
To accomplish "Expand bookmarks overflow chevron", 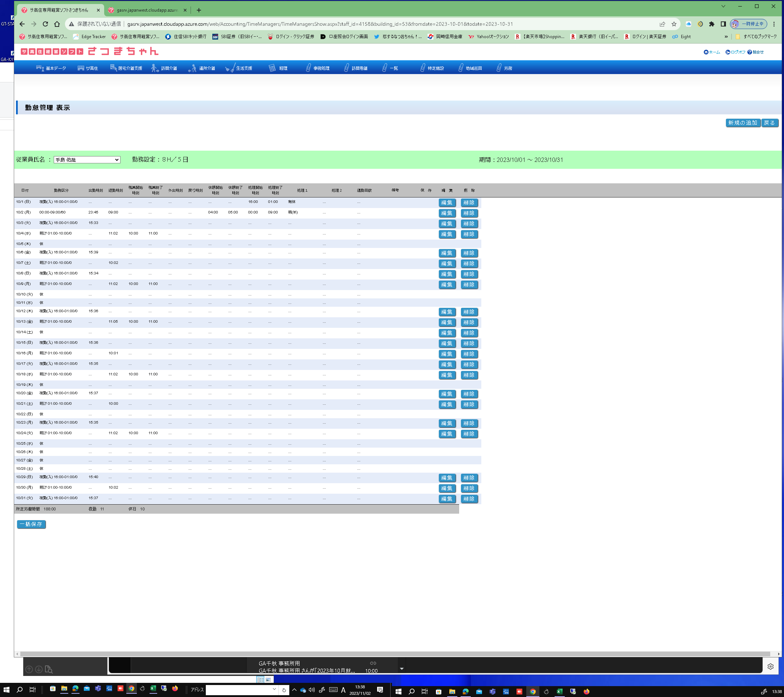I will (x=726, y=36).
